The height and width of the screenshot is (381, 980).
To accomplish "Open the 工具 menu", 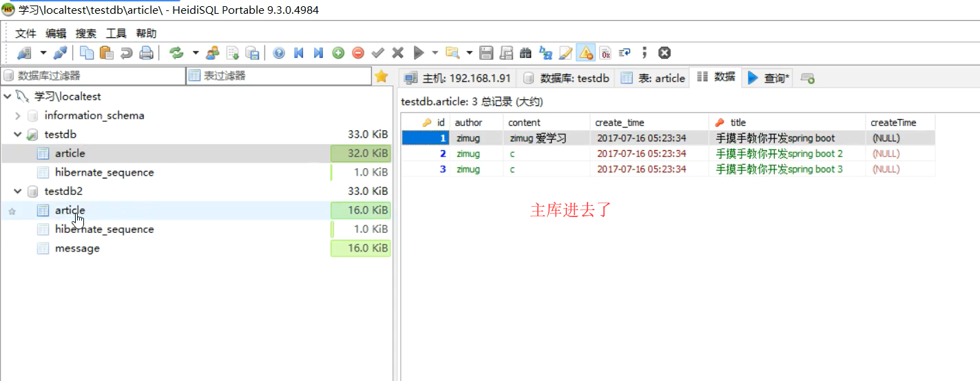I will [x=116, y=33].
